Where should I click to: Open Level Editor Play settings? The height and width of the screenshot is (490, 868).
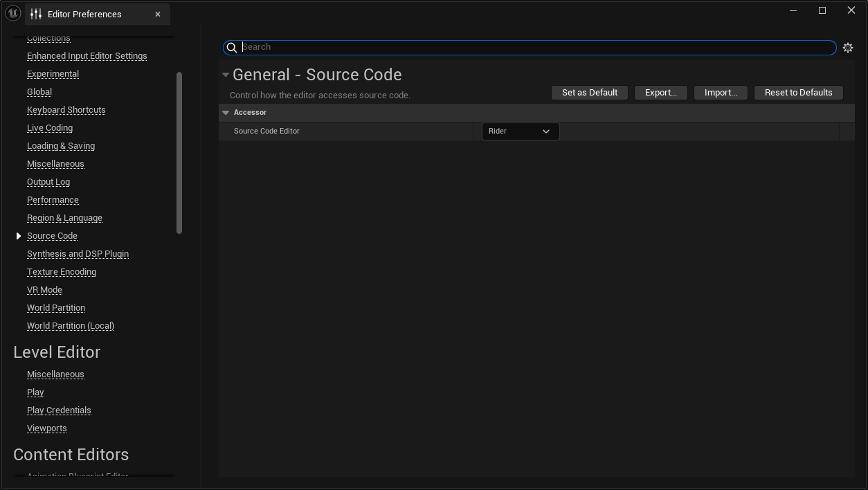point(35,392)
